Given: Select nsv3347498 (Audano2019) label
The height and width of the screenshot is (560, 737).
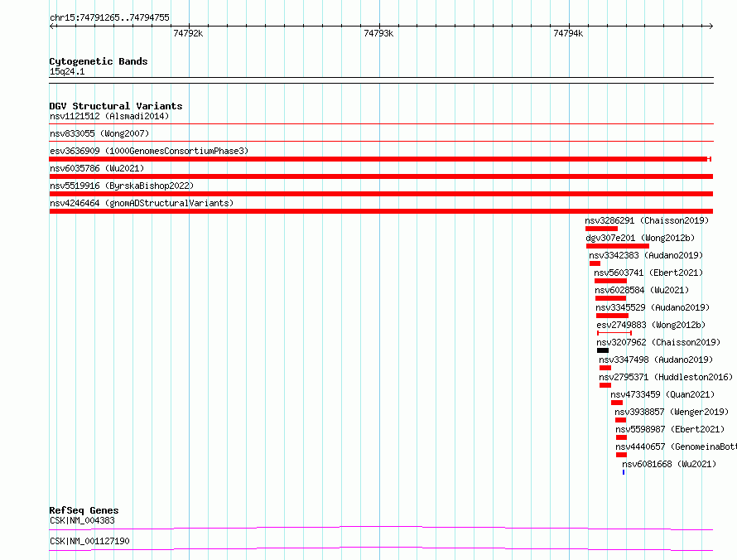Looking at the screenshot, I should [656, 360].
